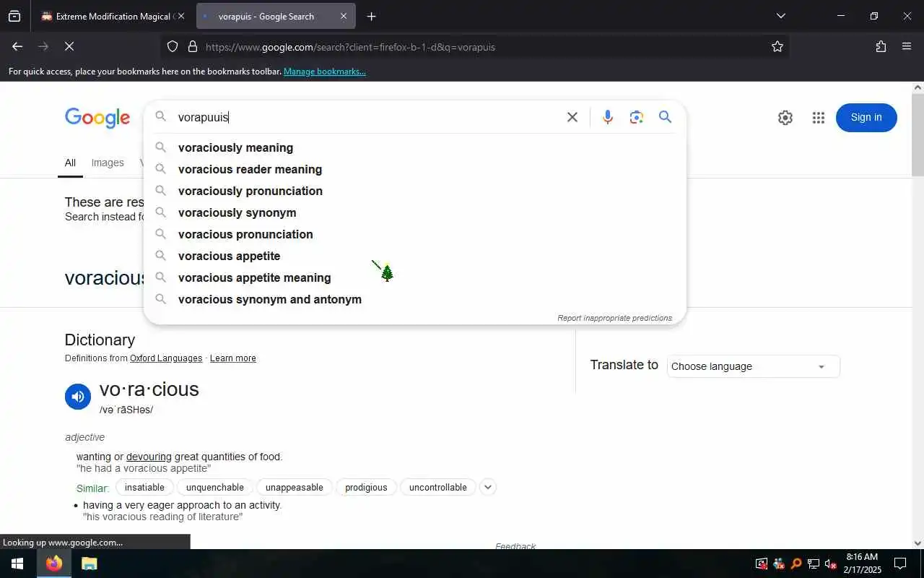Viewport: 924px width, 578px height.
Task: Choose suggestion voracious appetite meaning
Action: point(415,277)
